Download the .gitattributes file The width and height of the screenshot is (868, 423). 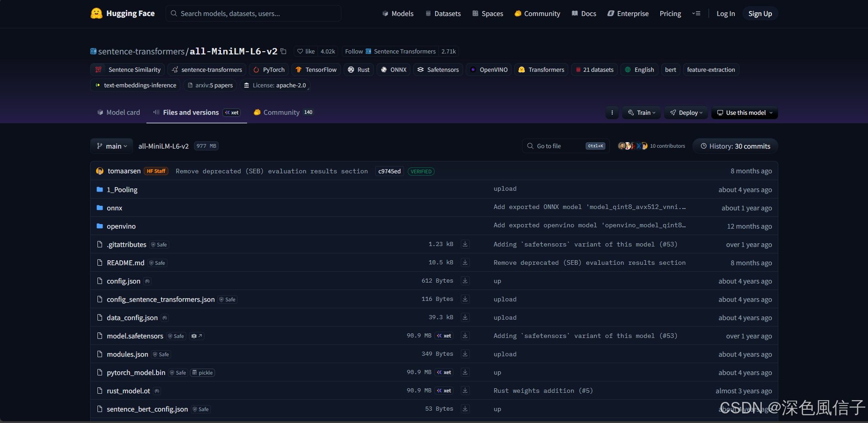coord(465,244)
